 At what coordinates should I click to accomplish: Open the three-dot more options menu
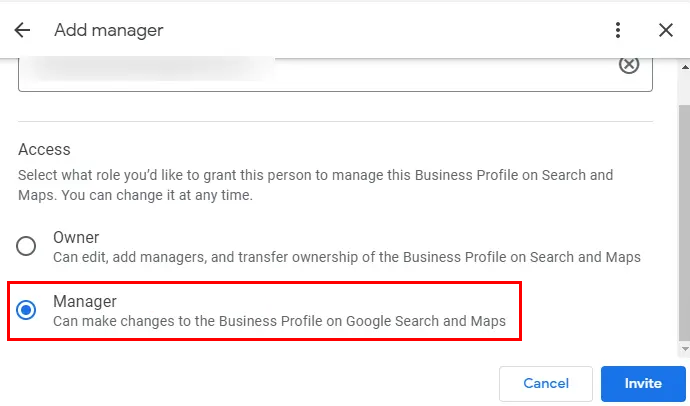point(619,30)
